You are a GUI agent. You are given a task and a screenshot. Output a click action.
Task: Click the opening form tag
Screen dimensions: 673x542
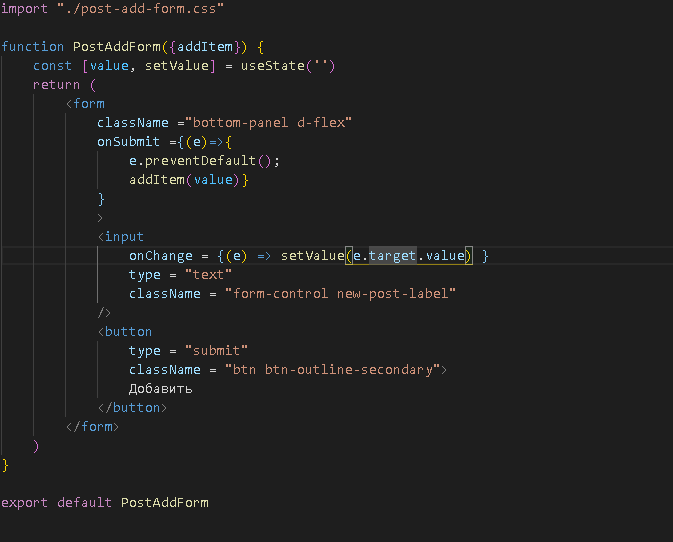tap(85, 103)
